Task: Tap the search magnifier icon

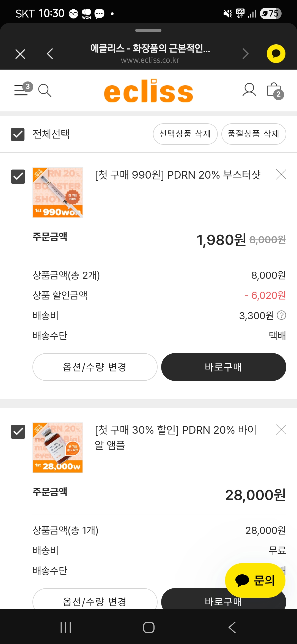Action: 45,90
